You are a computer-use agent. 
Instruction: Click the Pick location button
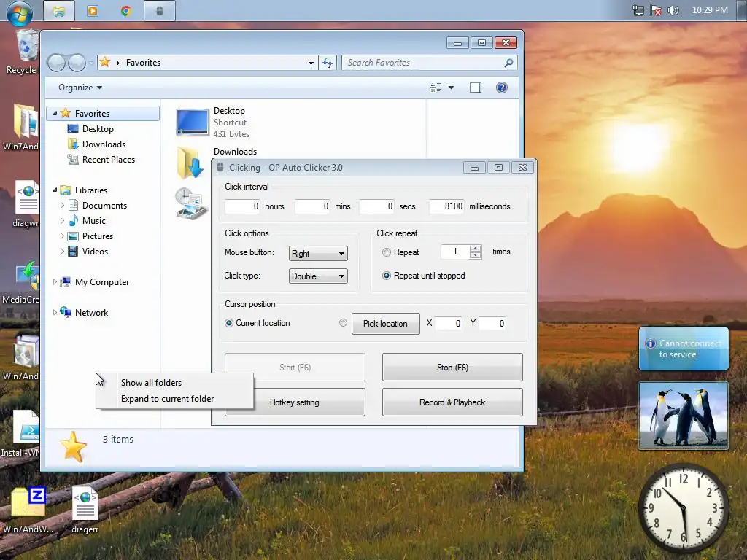coord(385,324)
